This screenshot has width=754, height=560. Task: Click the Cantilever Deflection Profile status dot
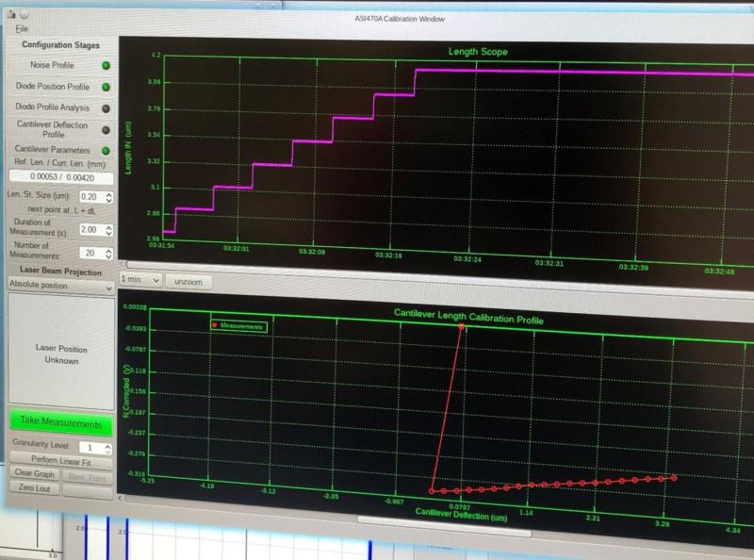tap(104, 129)
